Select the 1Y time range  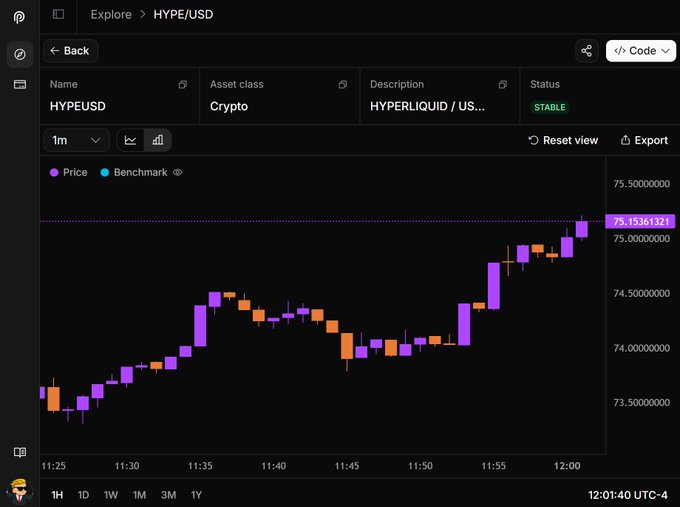[x=196, y=495]
